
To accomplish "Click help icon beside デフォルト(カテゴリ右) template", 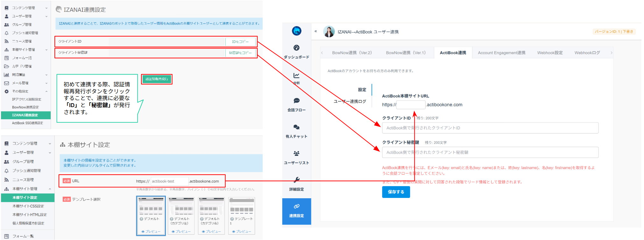I will (x=202, y=219).
